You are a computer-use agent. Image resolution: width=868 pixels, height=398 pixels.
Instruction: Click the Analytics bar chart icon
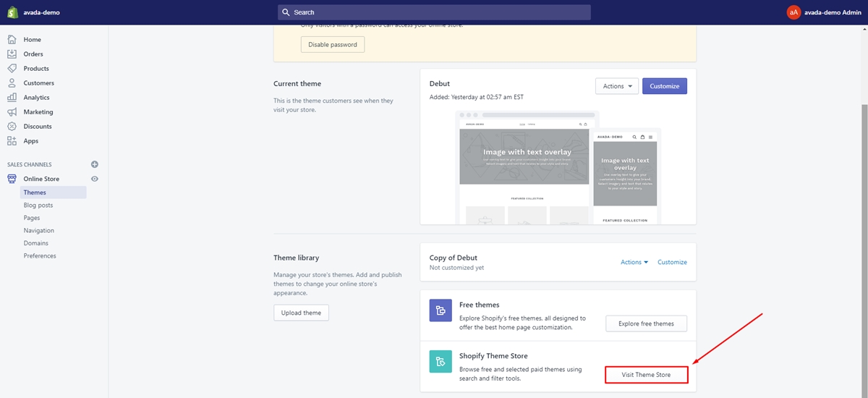(x=12, y=97)
